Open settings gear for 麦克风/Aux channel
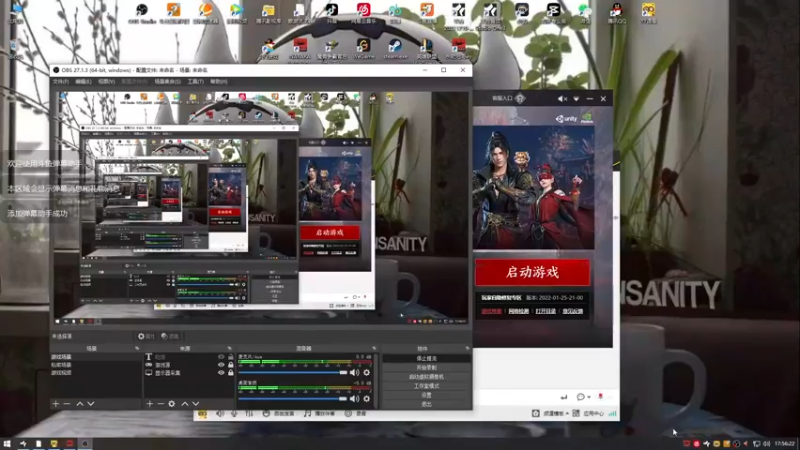The width and height of the screenshot is (800, 450). 366,372
